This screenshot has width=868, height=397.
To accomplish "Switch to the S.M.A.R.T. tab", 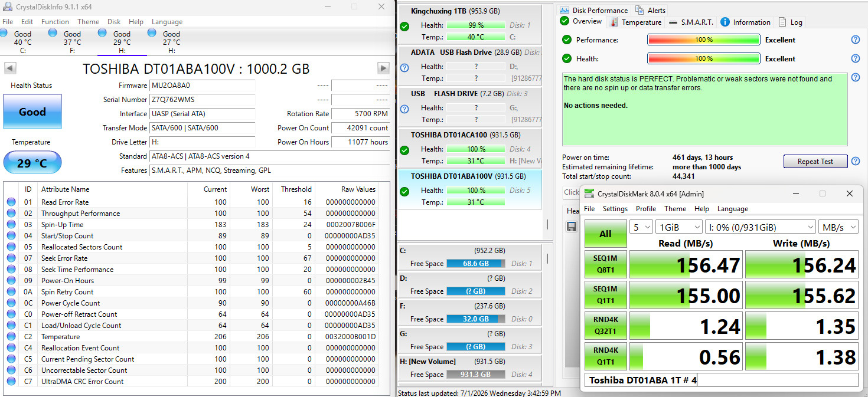I will click(x=691, y=22).
